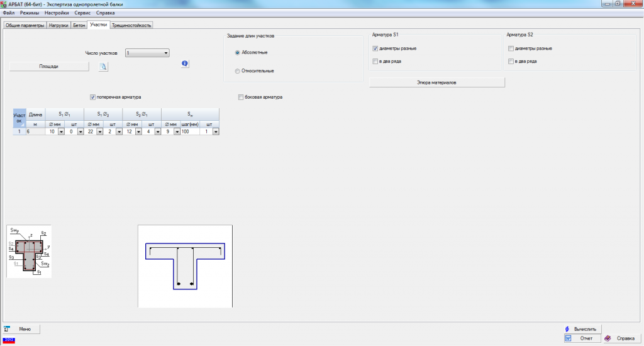The height and width of the screenshot is (346, 644).
Task: Enable Арматура S2 'диаметры разные' checkbox
Action: tap(511, 48)
